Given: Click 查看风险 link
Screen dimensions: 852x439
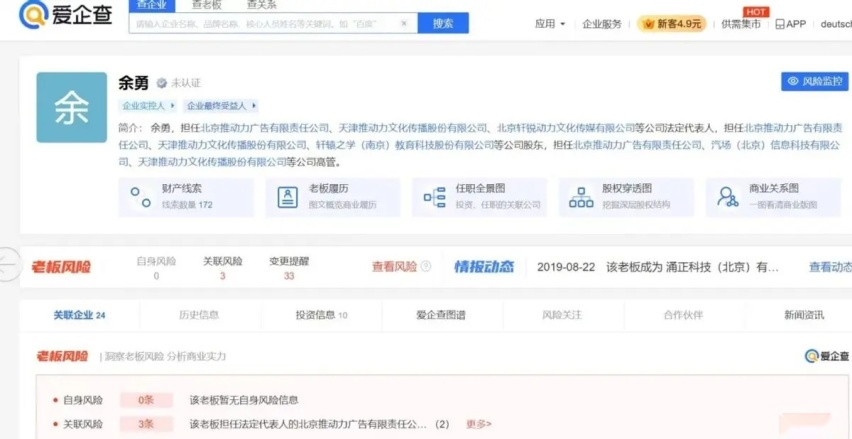Looking at the screenshot, I should pyautogui.click(x=394, y=266).
